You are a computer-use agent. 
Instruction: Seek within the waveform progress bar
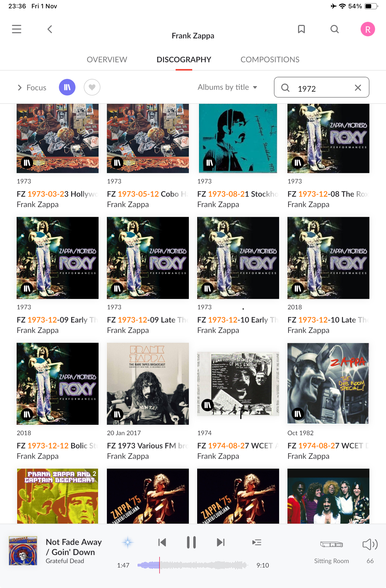click(x=193, y=565)
